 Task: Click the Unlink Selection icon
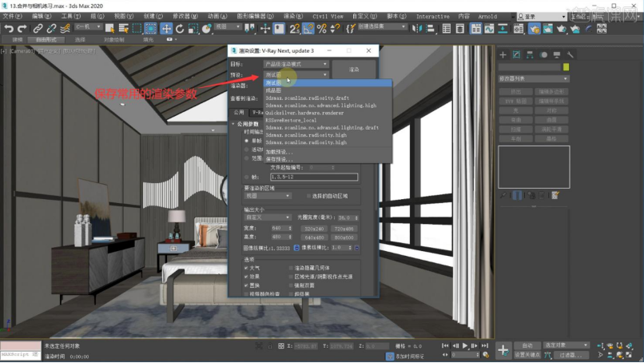tap(51, 28)
